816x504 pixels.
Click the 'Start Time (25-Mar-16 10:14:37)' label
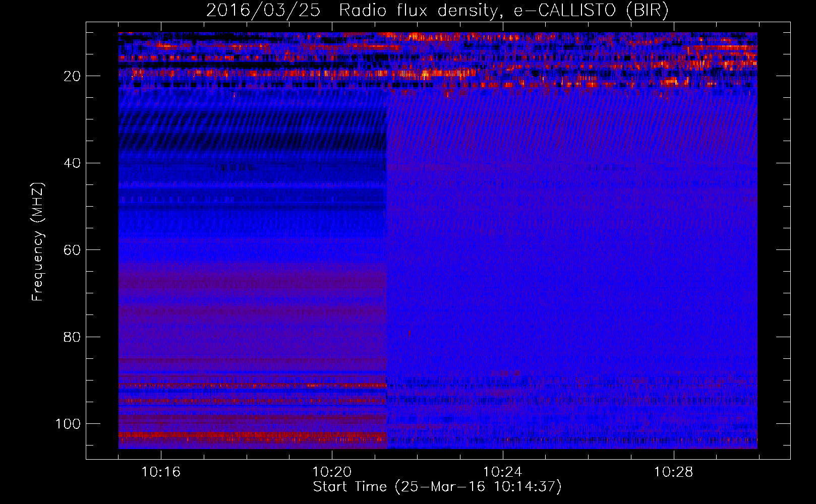[437, 487]
